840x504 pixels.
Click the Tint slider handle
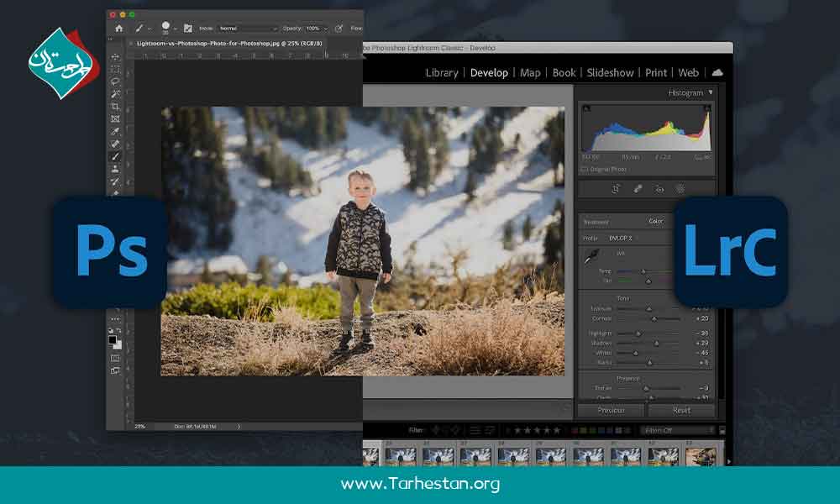tap(648, 281)
